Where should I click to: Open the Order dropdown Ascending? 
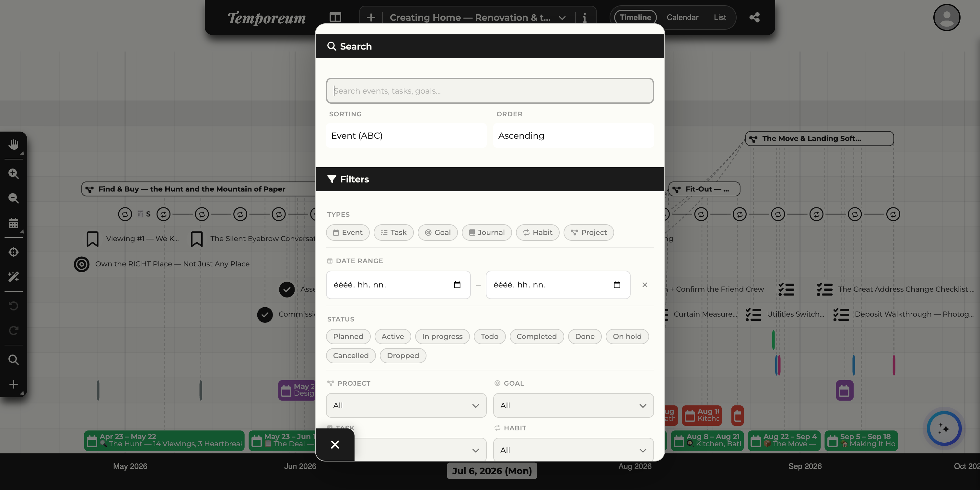pos(573,135)
